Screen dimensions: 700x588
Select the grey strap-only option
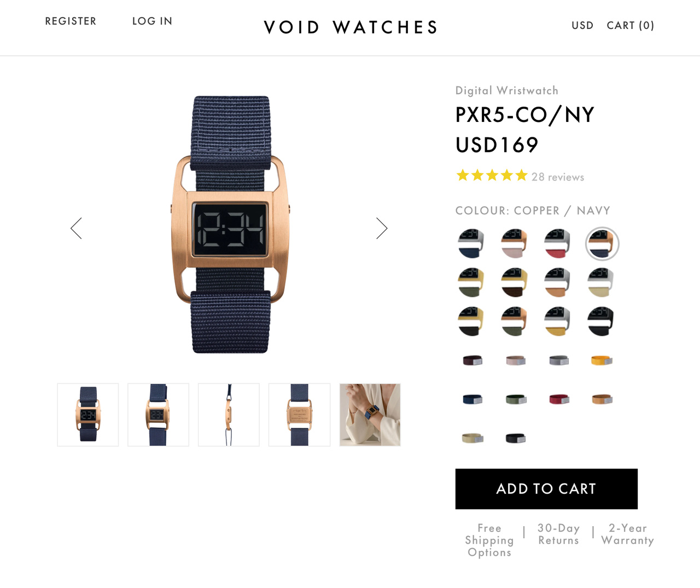point(559,360)
